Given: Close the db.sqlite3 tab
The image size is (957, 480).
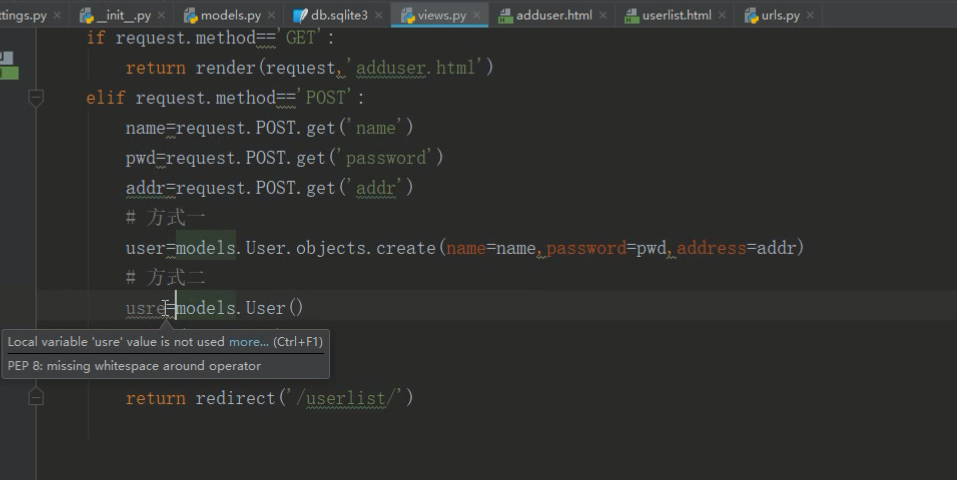Looking at the screenshot, I should [x=379, y=15].
